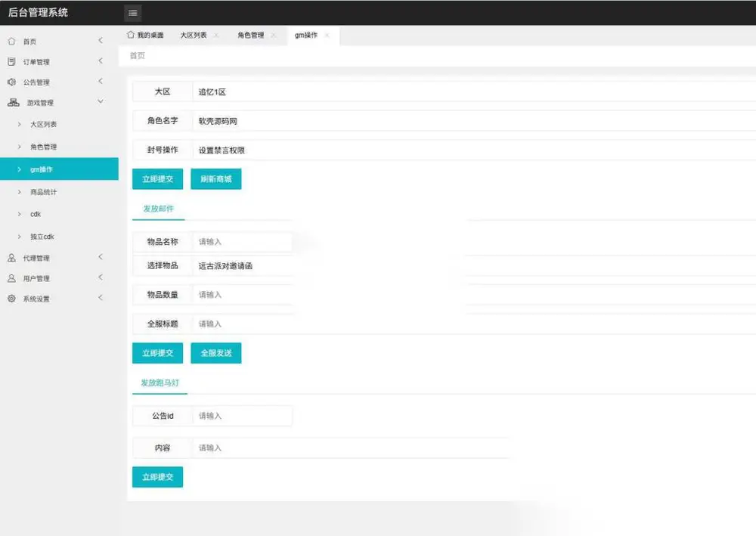
Task: Click the 系统设置 sidebar label
Action: tap(36, 299)
